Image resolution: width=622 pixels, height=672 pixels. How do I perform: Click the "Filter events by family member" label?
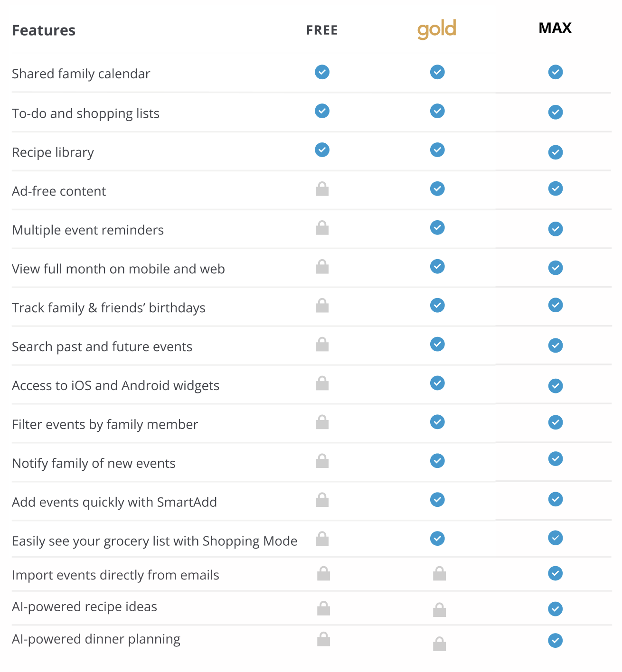coord(105,425)
